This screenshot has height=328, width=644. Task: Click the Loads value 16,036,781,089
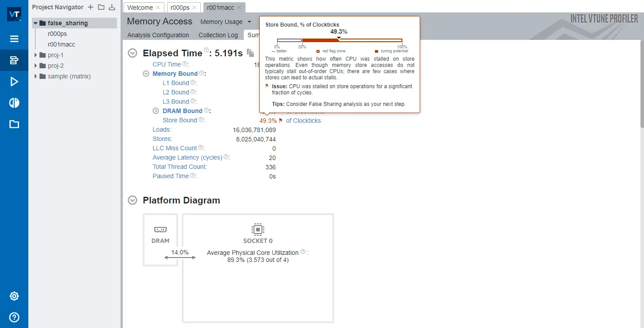click(x=254, y=130)
